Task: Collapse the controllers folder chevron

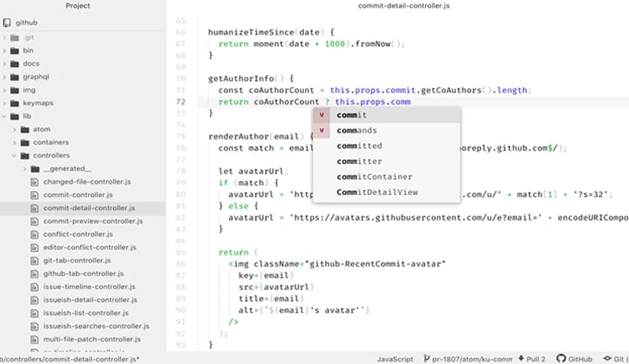Action: click(14, 156)
